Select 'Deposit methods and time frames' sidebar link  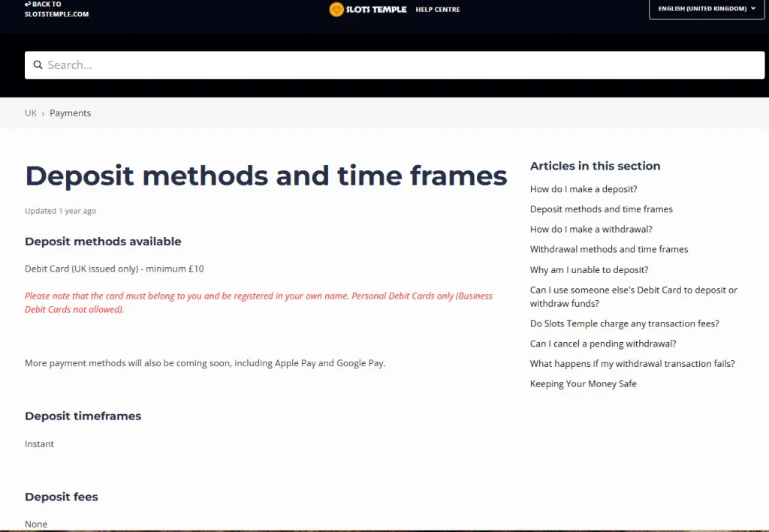click(x=602, y=209)
